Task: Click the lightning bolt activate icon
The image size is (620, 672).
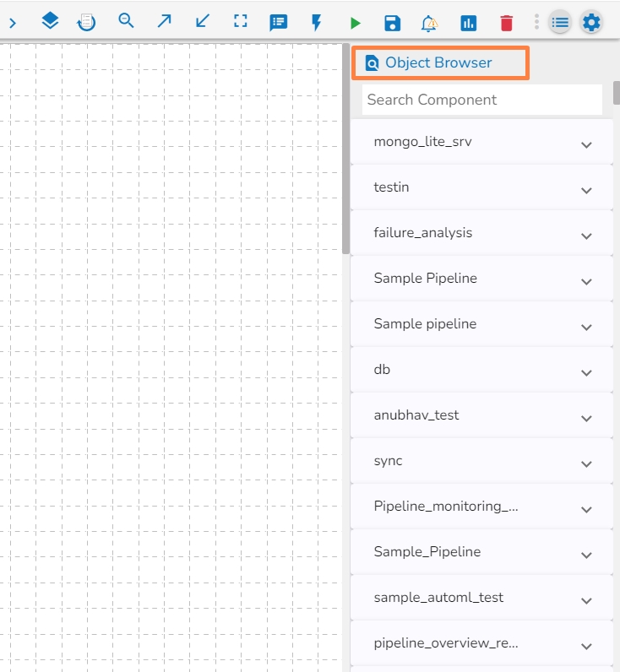Action: (316, 23)
